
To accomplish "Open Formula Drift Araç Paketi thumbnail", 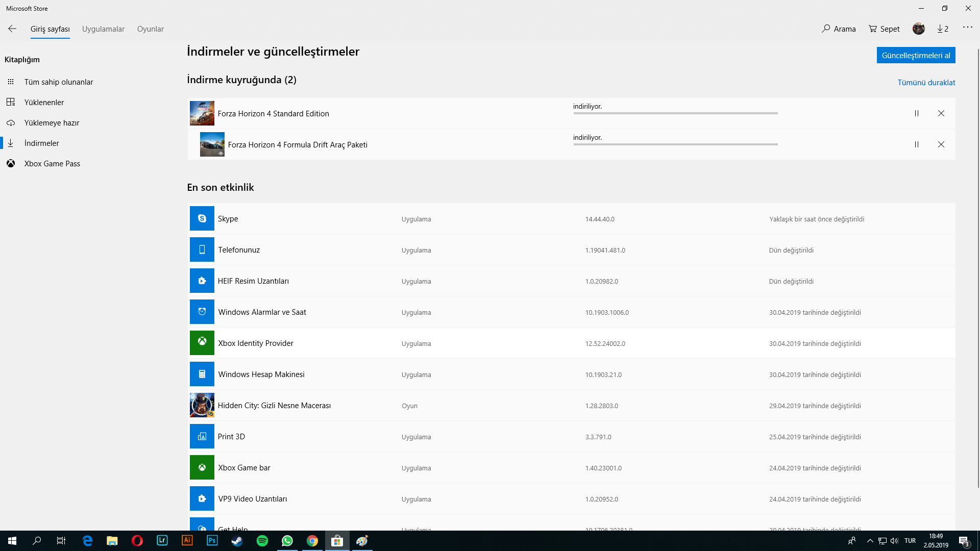I will [212, 144].
